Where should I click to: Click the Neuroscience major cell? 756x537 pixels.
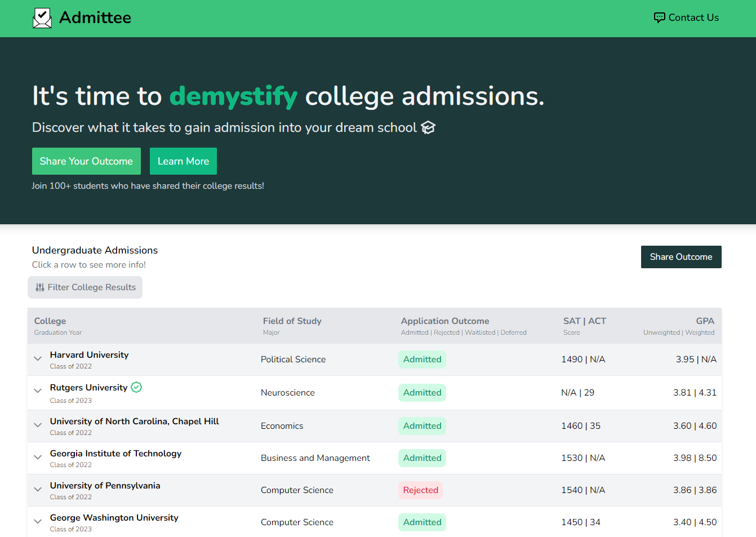pos(288,393)
